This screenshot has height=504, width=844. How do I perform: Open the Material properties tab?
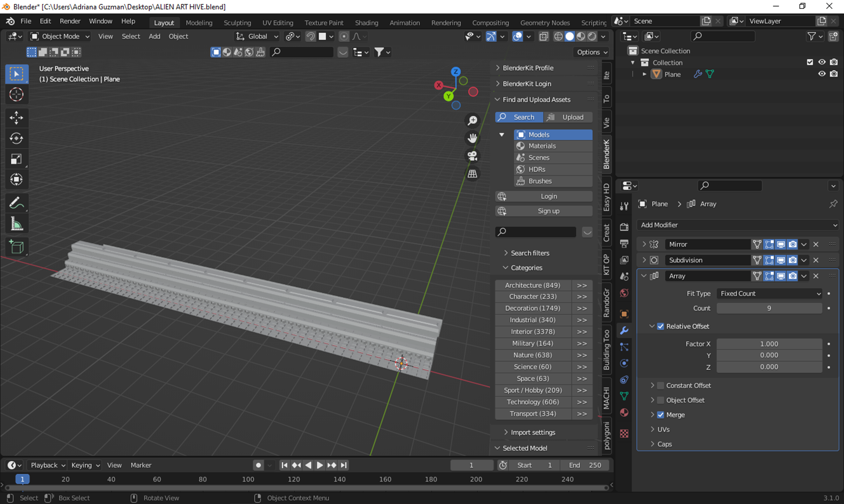click(x=624, y=413)
